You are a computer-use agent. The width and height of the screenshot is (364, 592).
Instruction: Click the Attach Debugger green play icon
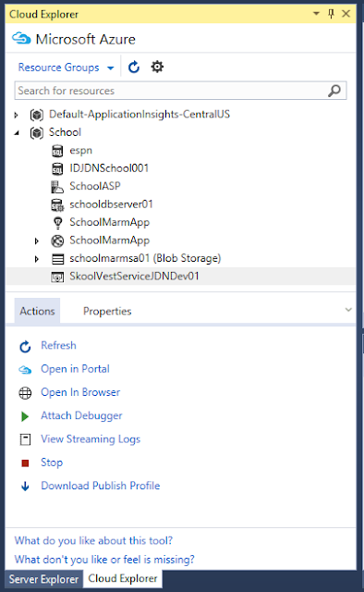coord(25,416)
